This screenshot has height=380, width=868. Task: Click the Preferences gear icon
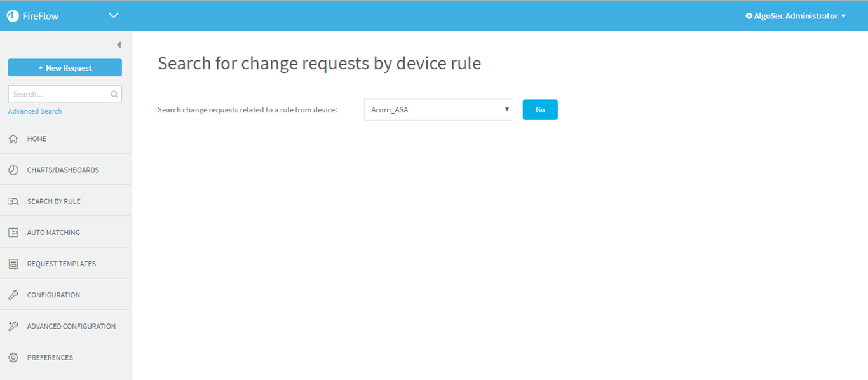click(13, 357)
